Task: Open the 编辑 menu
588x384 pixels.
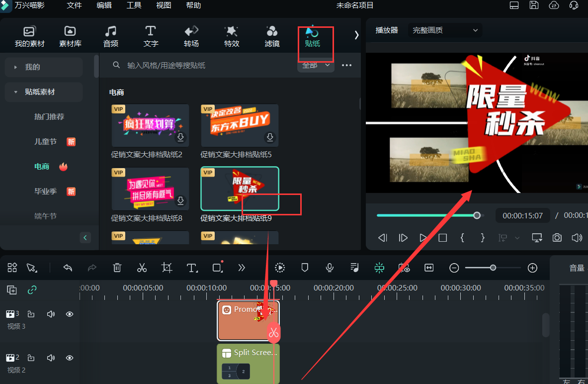Action: [x=104, y=5]
